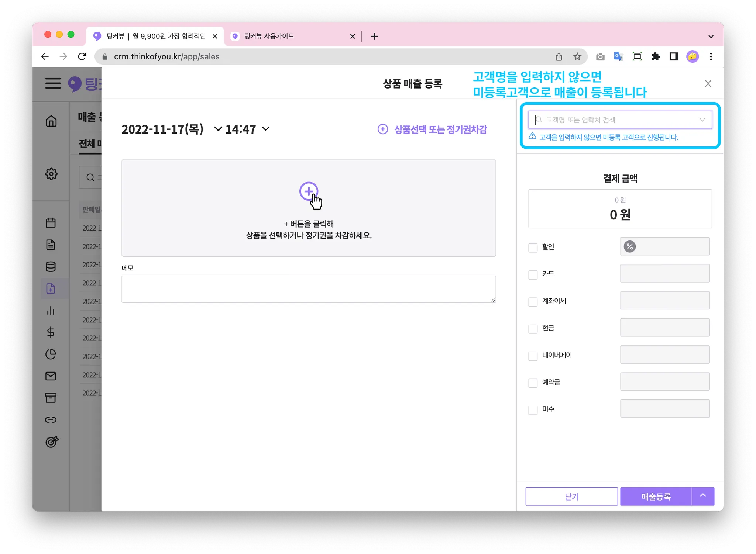
Task: Expand the date dropdown chevron
Action: (x=218, y=129)
